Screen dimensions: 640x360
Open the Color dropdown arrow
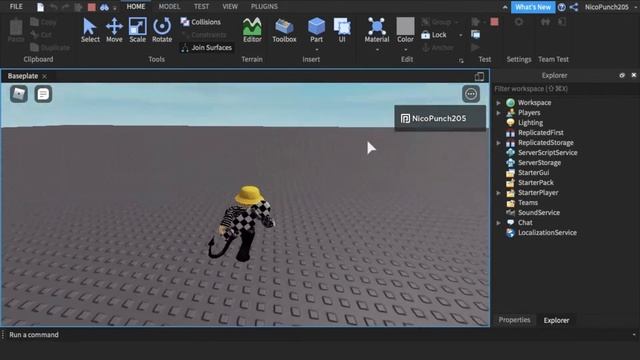point(405,50)
